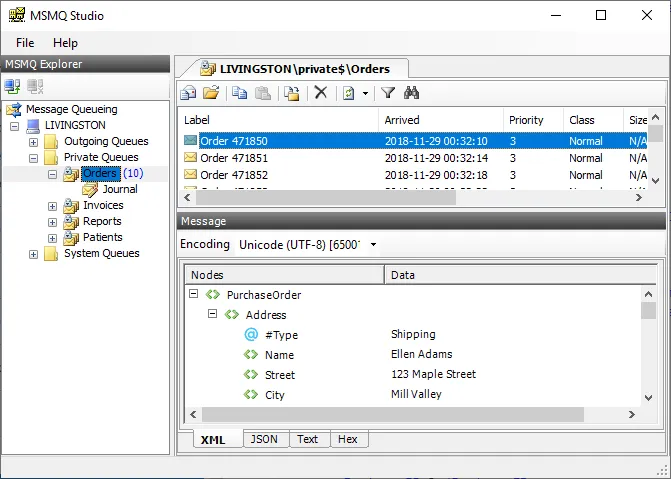The width and height of the screenshot is (671, 479).
Task: Click the Orders queue icon in the tree
Action: point(71,173)
